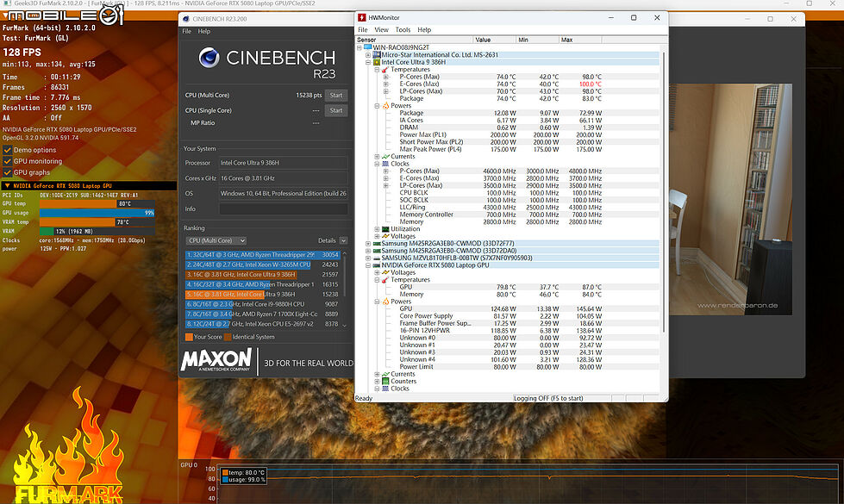Click the GPU Counters icon
The image size is (844, 504).
coord(385,382)
